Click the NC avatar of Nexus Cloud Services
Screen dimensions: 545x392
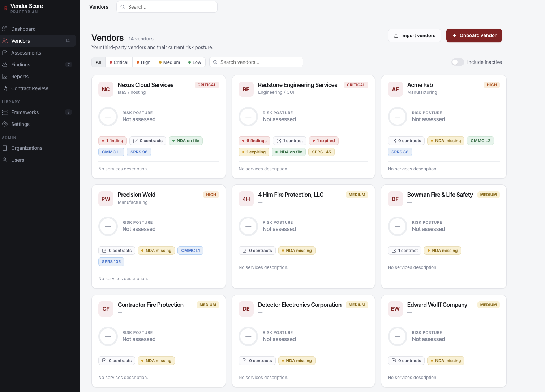pyautogui.click(x=106, y=89)
